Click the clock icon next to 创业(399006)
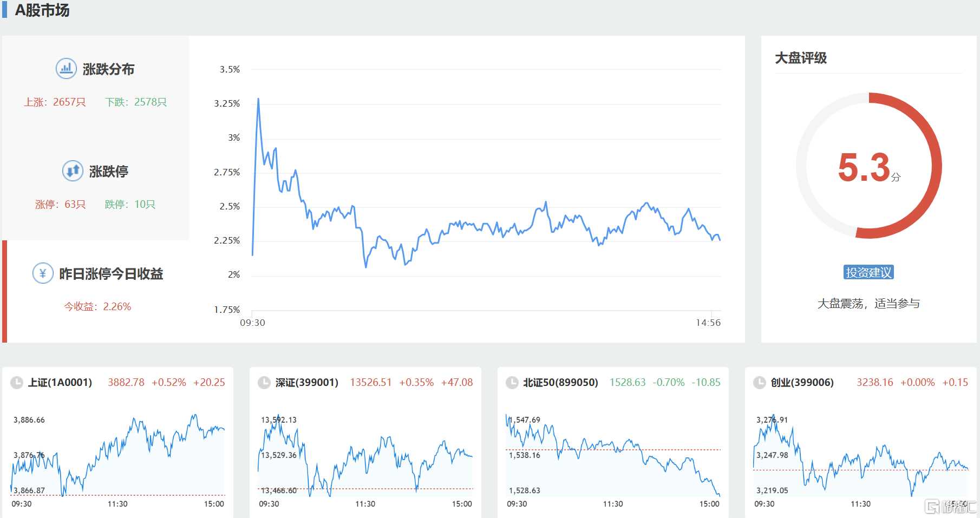The image size is (980, 518). pos(760,383)
